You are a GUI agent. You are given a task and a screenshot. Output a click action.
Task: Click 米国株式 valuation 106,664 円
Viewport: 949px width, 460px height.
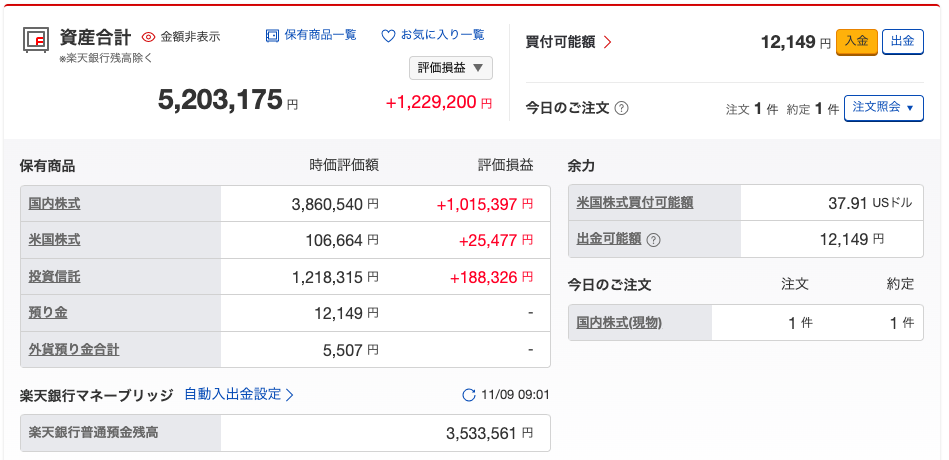[x=342, y=241]
